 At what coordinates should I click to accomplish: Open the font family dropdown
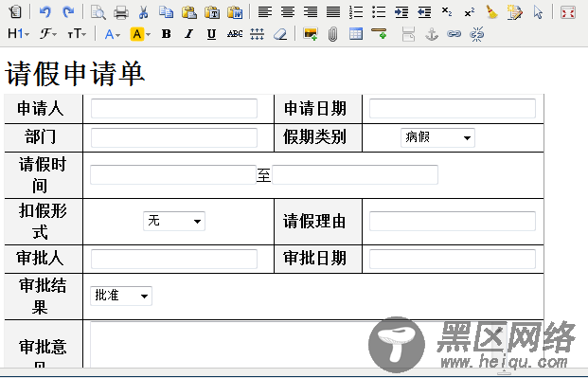(x=48, y=34)
